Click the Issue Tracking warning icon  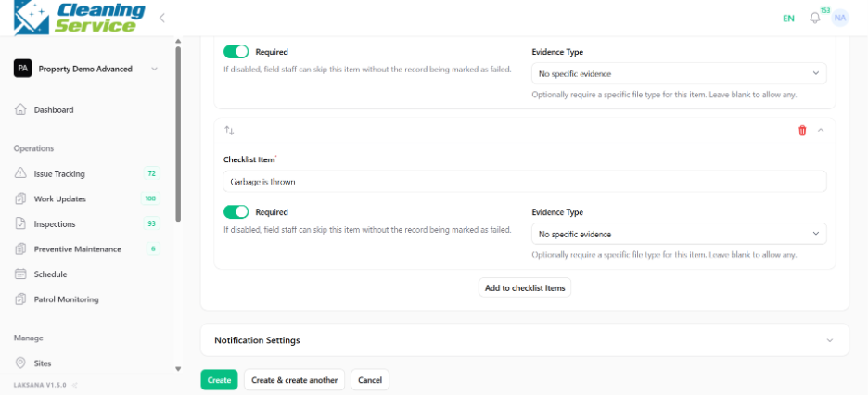[x=20, y=173]
